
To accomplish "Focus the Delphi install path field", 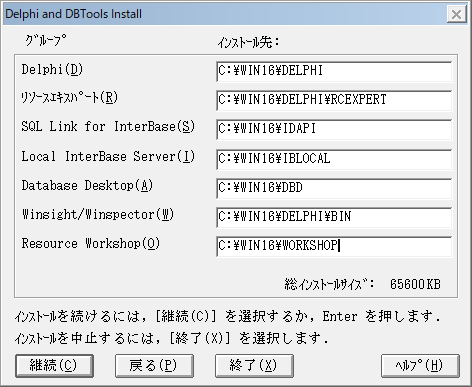I will tap(334, 71).
